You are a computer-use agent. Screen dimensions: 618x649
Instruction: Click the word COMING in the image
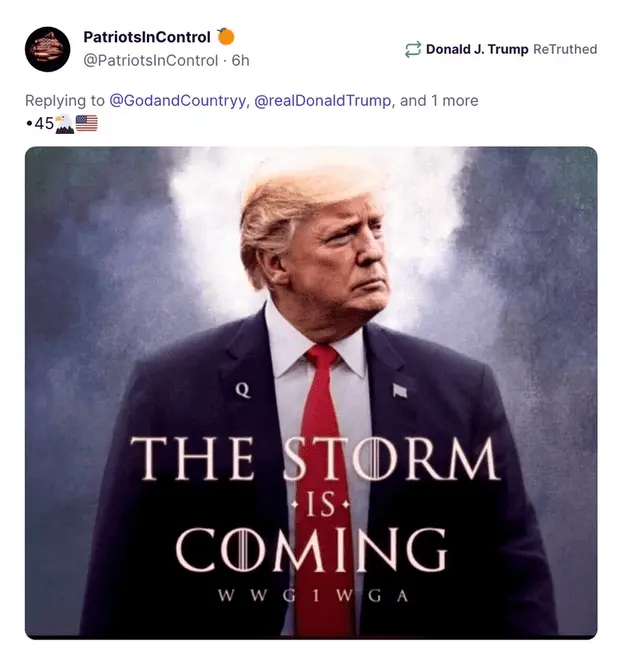[311, 550]
